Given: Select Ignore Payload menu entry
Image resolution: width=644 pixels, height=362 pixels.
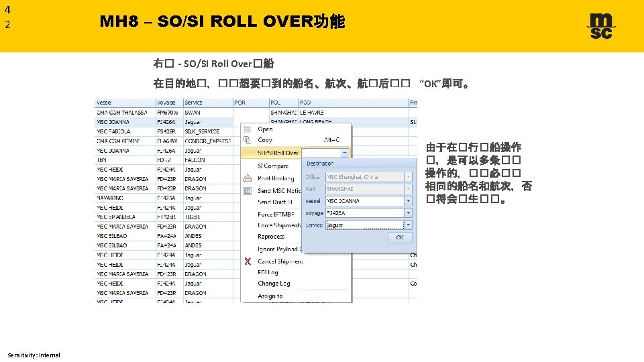Looking at the screenshot, I should click(x=279, y=249).
